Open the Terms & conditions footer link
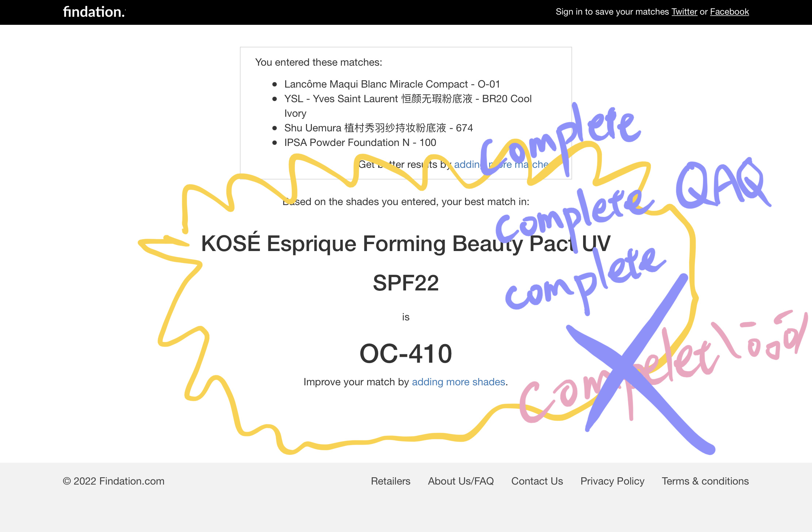Screen dimensions: 812x532 tap(705, 481)
